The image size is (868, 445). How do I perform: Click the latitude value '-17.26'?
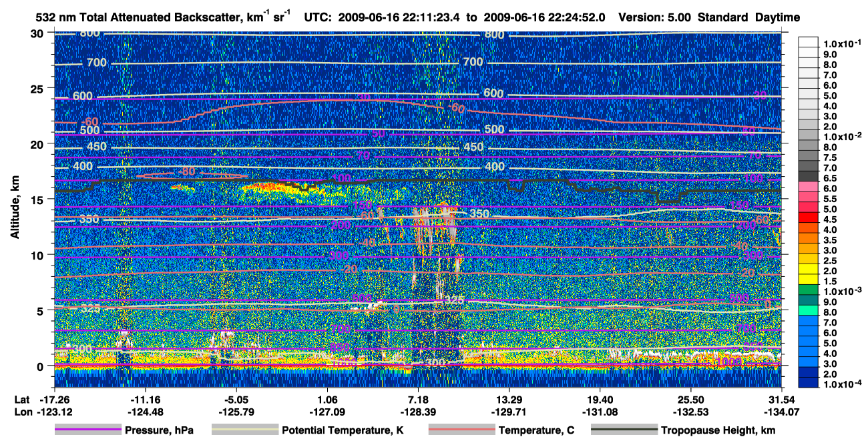pos(53,399)
